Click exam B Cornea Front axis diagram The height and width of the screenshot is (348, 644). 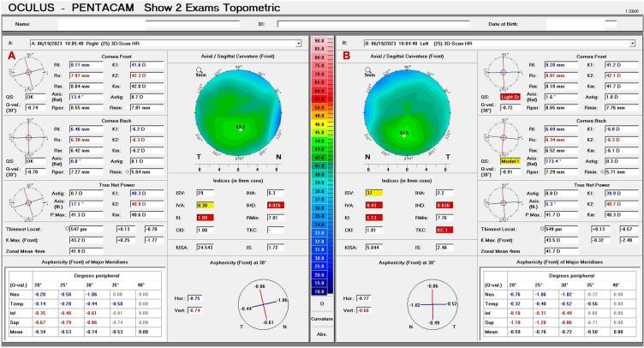point(504,72)
